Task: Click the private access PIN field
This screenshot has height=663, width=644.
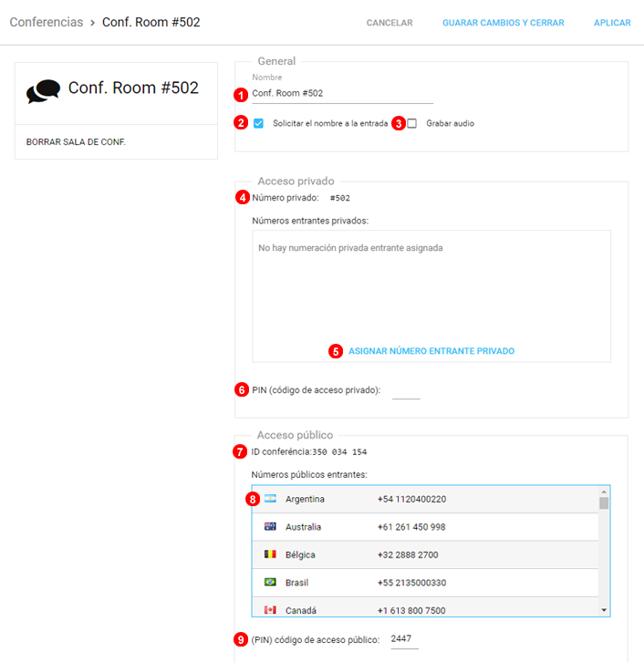Action: [406, 390]
